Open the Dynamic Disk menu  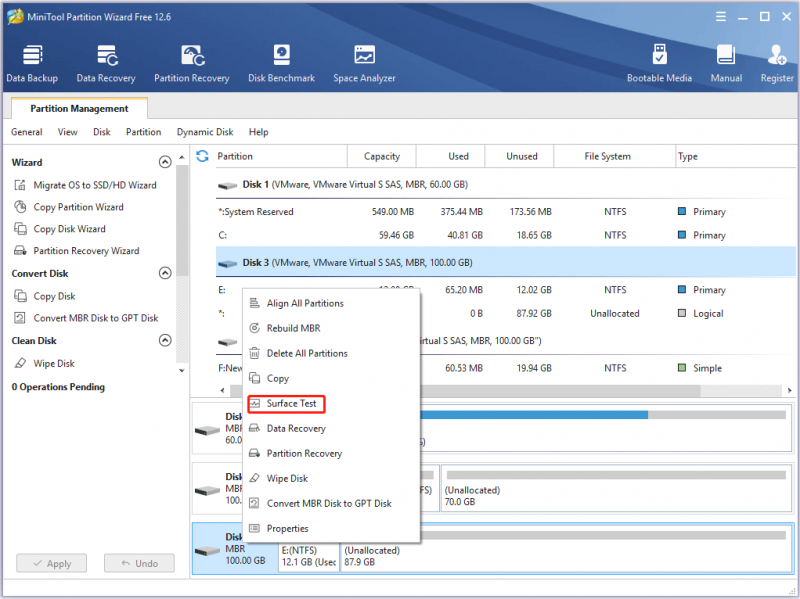point(205,132)
